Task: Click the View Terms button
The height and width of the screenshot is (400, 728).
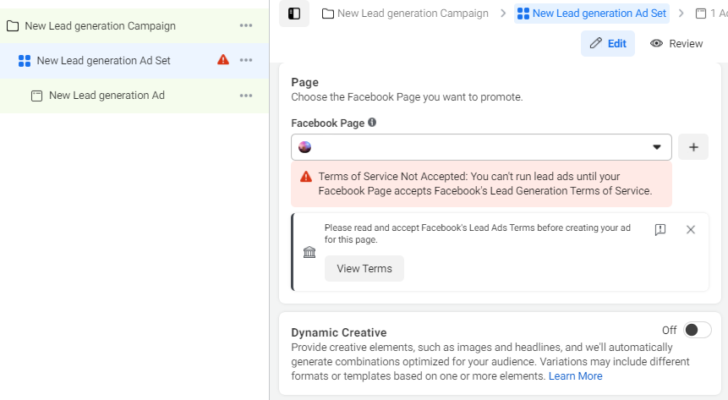Action: pyautogui.click(x=364, y=268)
